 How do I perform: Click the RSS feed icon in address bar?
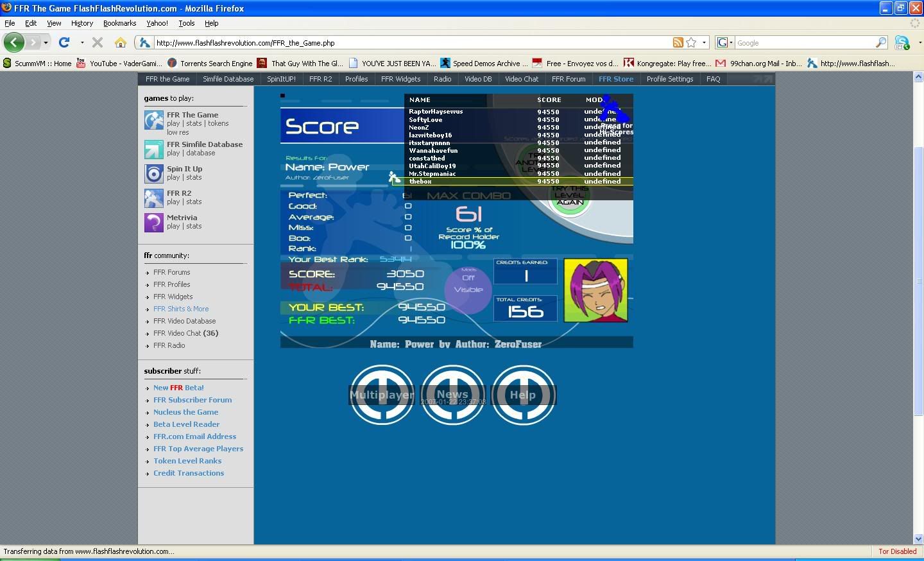pos(678,42)
